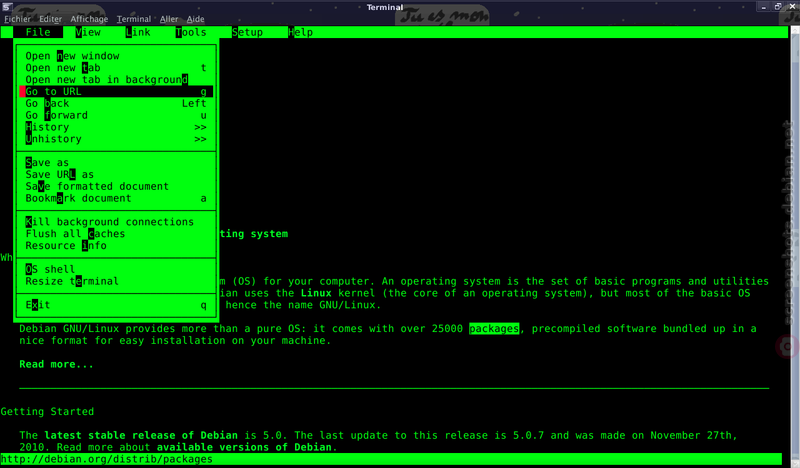Open the File menu in ELinks
The width and height of the screenshot is (800, 468).
(x=38, y=32)
